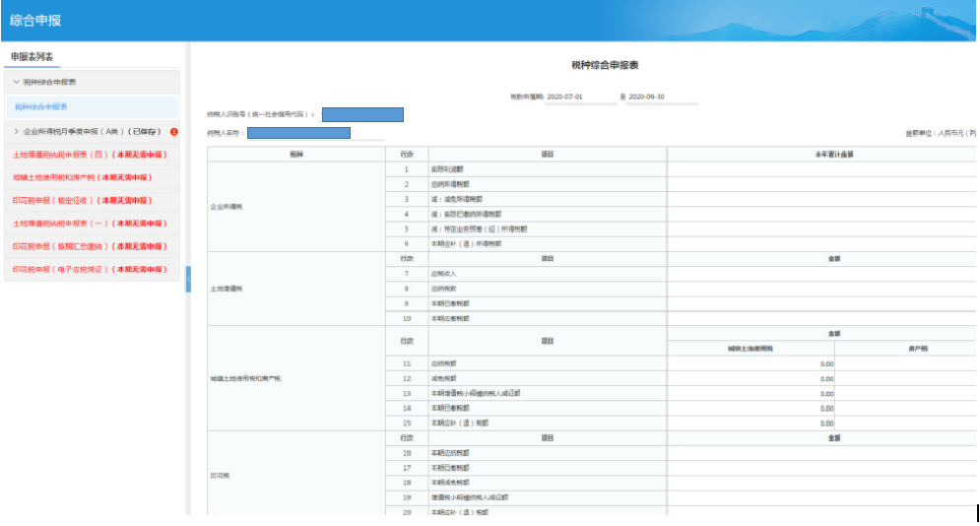Click the red notification badge on 企业所得税月季度申报
The height and width of the screenshot is (526, 980).
[x=174, y=132]
